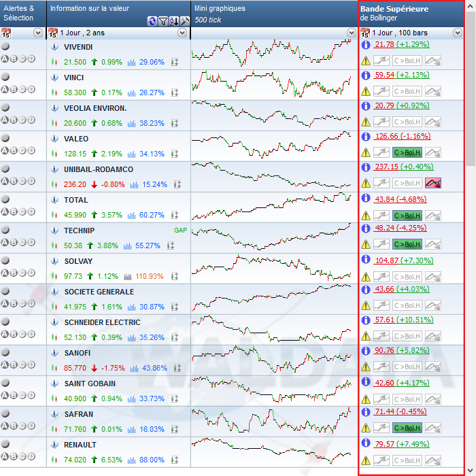The image size is (476, 476).
Task: Toggle alert A for TECHNIP
Action: tap(5, 242)
